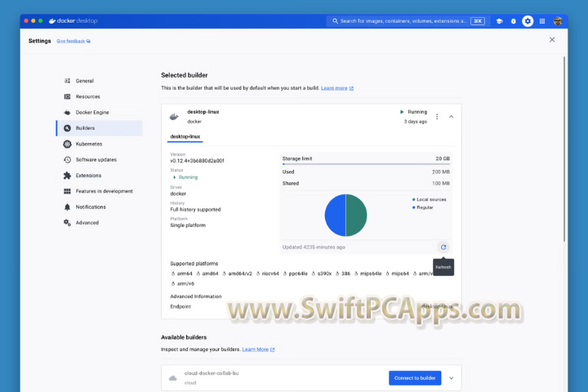Select the Builders settings section
Screen dimensions: 588x392
point(100,128)
